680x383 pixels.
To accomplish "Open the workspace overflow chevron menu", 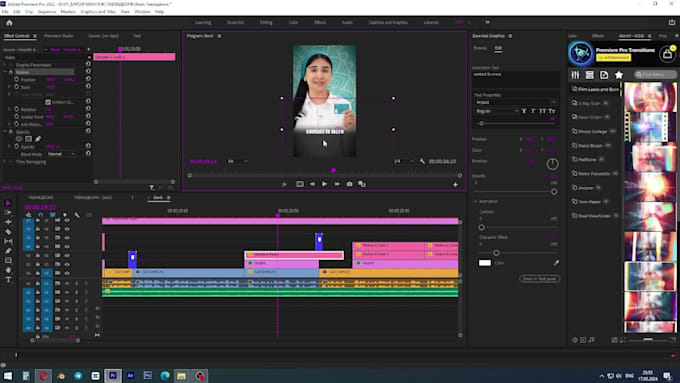I will click(x=487, y=22).
